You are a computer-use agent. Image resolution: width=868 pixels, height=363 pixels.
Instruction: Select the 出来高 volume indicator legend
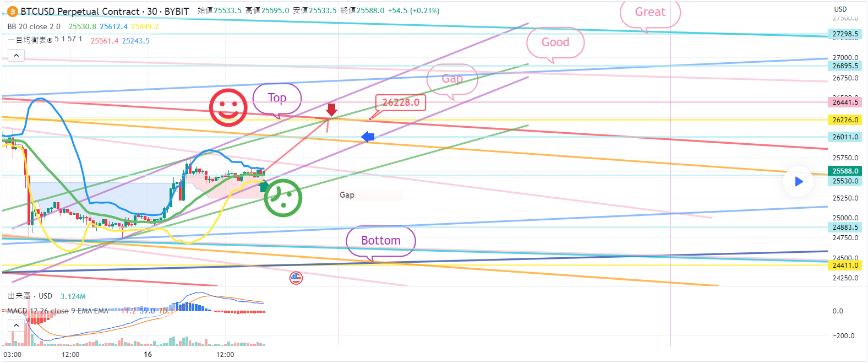pos(30,296)
